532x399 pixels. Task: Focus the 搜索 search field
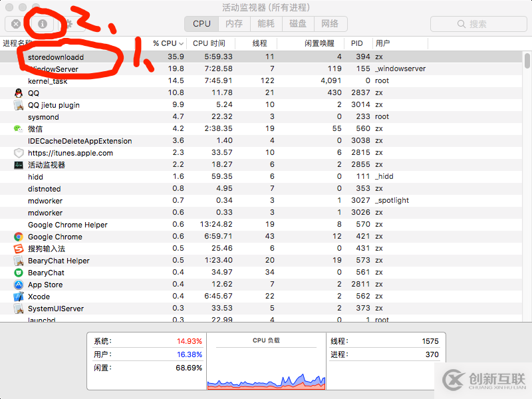click(478, 24)
